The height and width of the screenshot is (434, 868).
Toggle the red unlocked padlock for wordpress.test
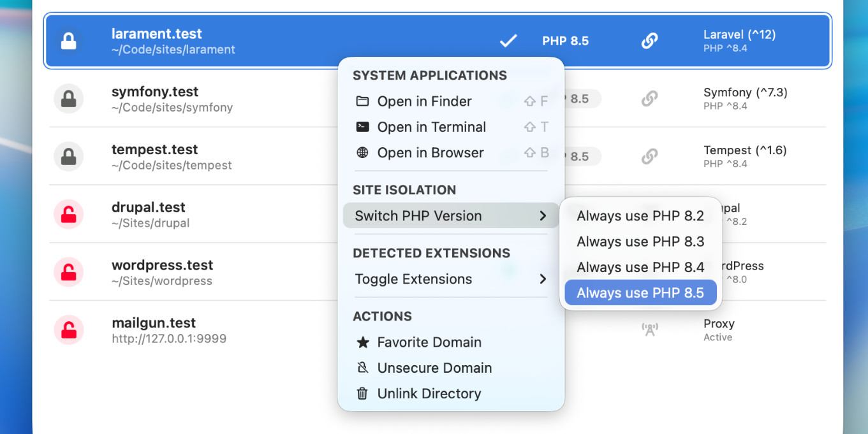click(68, 272)
